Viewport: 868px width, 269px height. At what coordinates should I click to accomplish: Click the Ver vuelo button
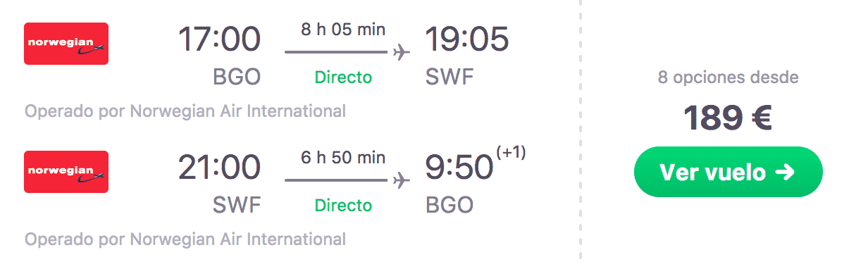(x=728, y=172)
